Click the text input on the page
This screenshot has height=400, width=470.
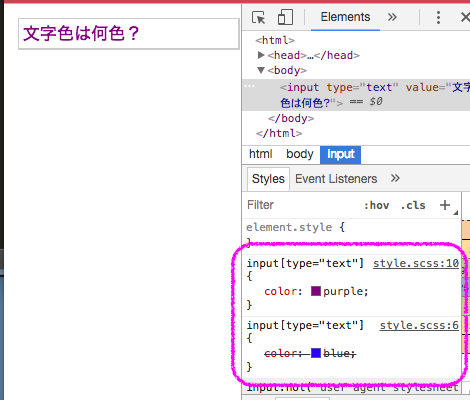click(129, 34)
